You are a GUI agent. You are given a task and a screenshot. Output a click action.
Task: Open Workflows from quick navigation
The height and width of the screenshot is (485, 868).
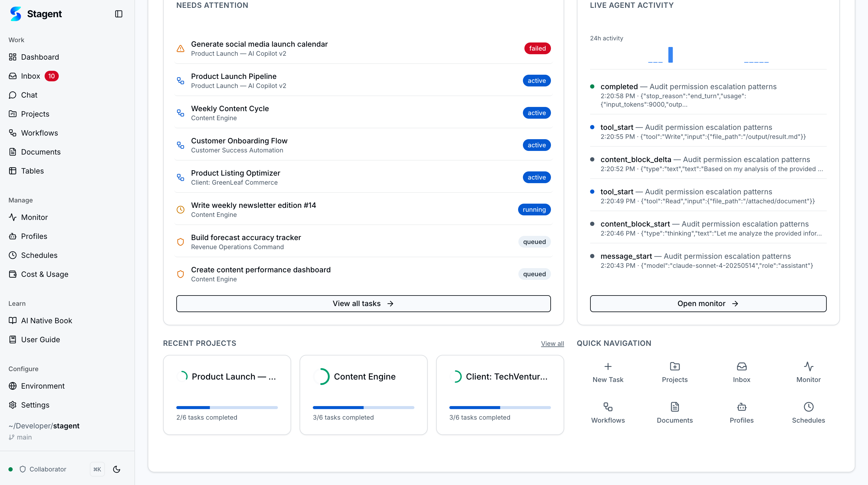608,413
